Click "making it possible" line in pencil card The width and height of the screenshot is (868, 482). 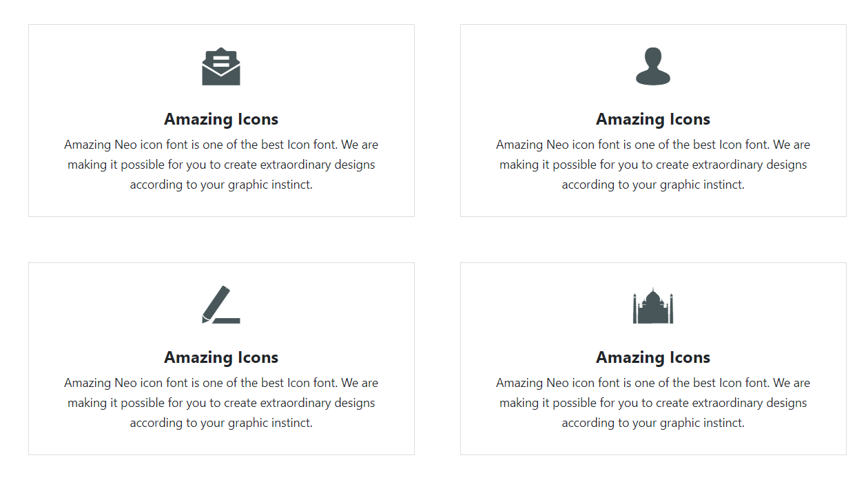[x=221, y=403]
